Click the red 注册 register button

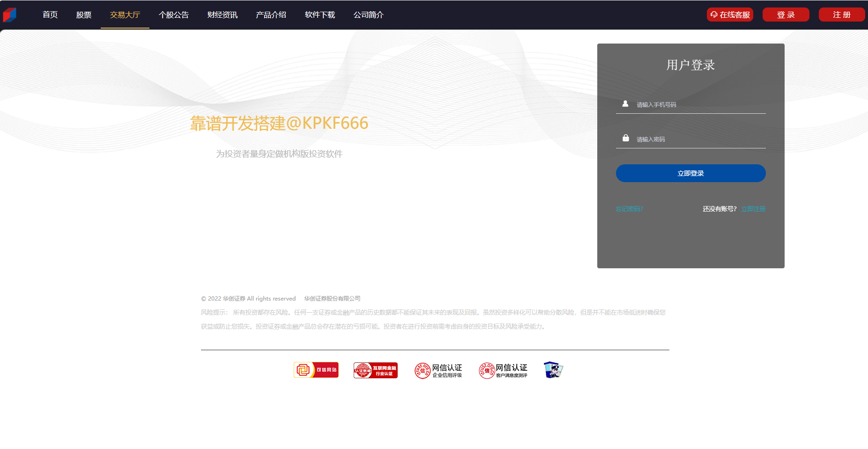click(841, 15)
